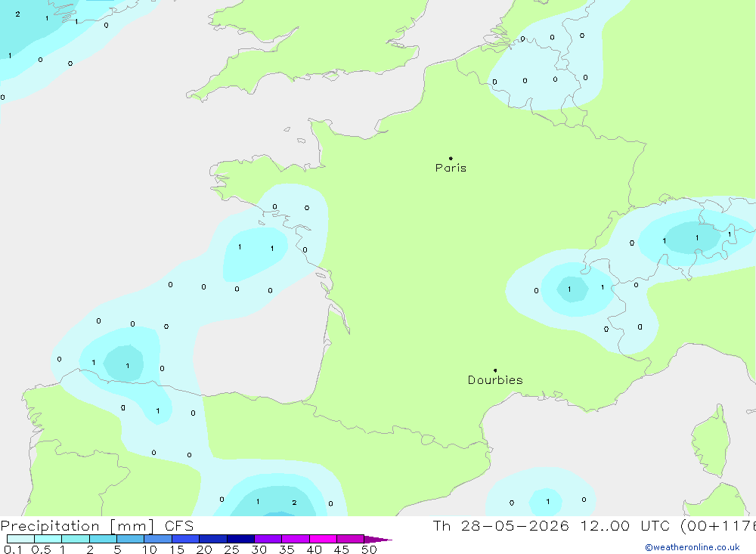756x554 pixels.
Task: Click the '10' legend scale label
Action: pos(150,549)
